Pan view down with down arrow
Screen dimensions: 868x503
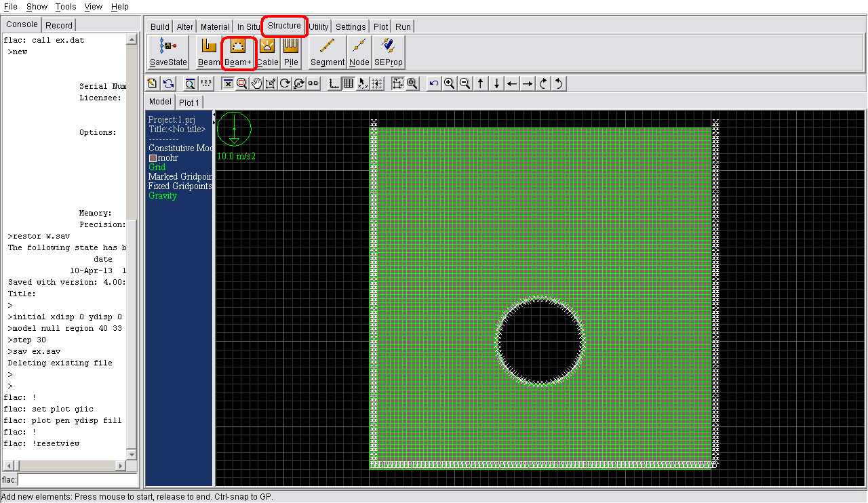pos(496,83)
